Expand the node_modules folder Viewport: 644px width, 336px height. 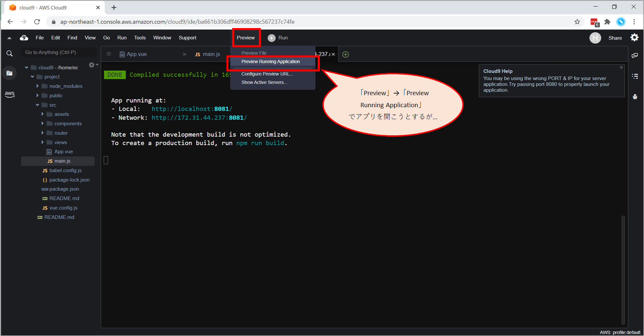tap(37, 86)
